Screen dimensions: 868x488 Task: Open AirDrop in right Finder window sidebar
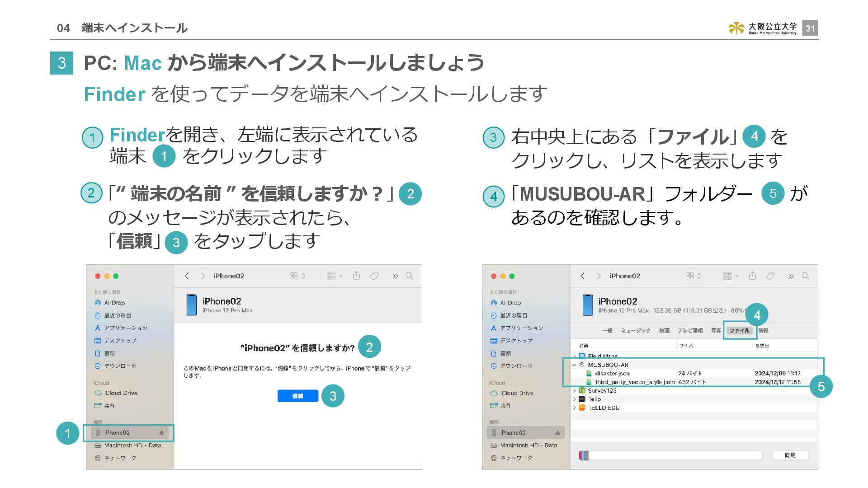point(506,303)
